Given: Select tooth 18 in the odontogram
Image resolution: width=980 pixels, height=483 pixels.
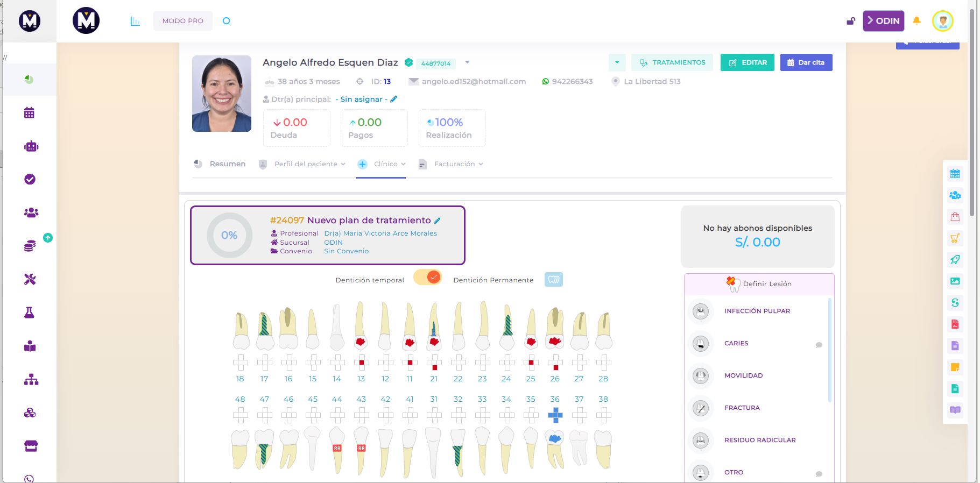Looking at the screenshot, I should point(241,331).
